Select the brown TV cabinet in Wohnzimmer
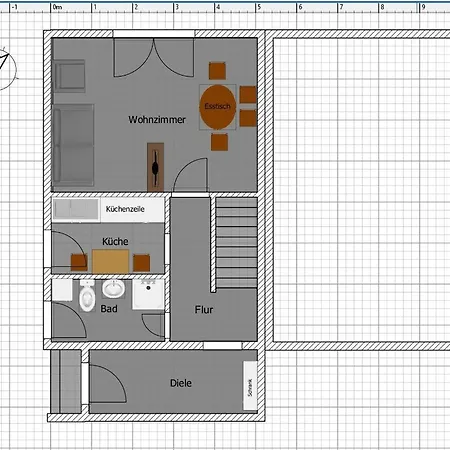 155,167
